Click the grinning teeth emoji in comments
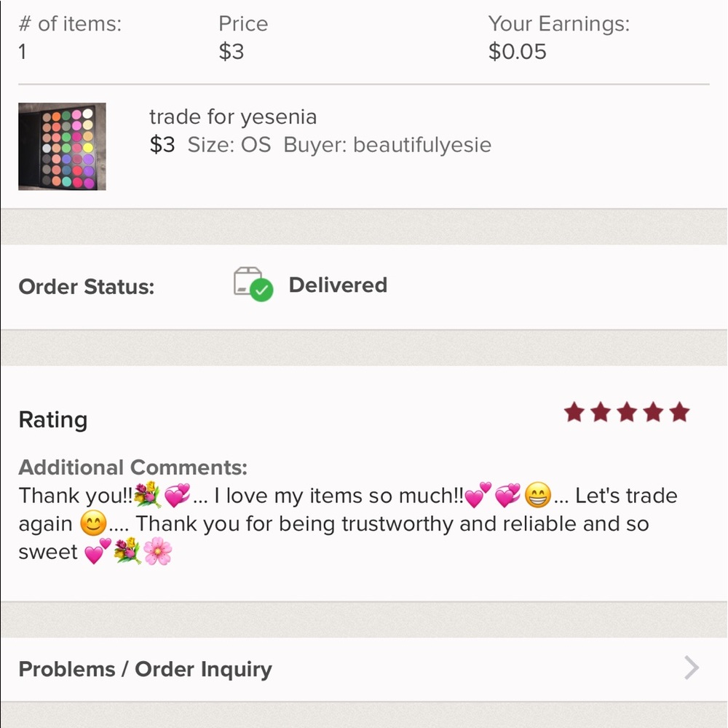This screenshot has width=728, height=728. pos(538,496)
